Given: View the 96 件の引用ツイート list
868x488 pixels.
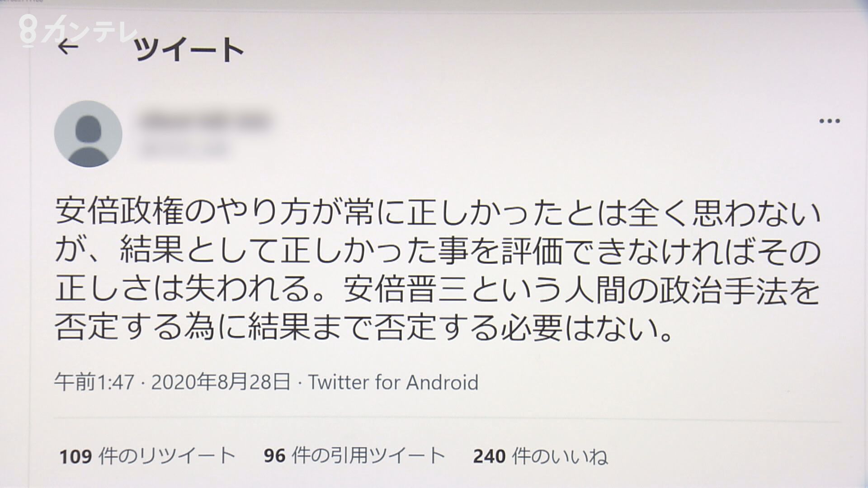Looking at the screenshot, I should point(355,456).
